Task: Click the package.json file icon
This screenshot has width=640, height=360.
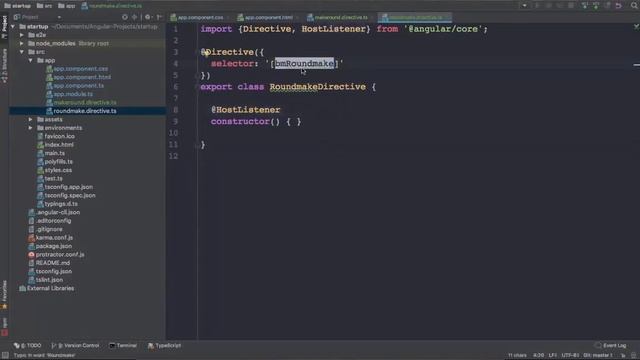Action: 31,246
